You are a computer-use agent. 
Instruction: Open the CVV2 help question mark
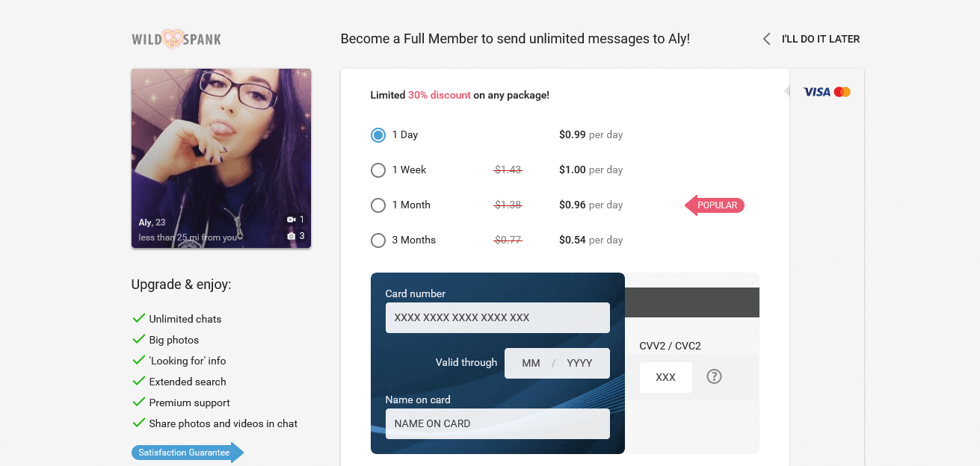tap(714, 376)
